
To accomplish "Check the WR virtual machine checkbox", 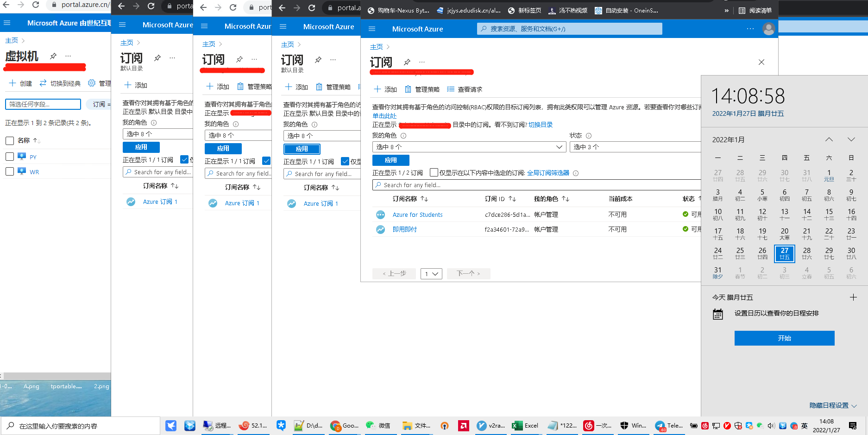I will tap(9, 171).
